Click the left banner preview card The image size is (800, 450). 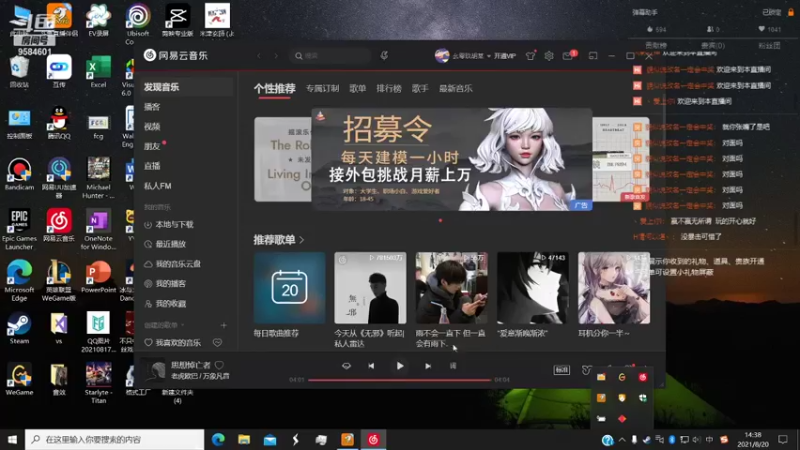click(x=283, y=159)
